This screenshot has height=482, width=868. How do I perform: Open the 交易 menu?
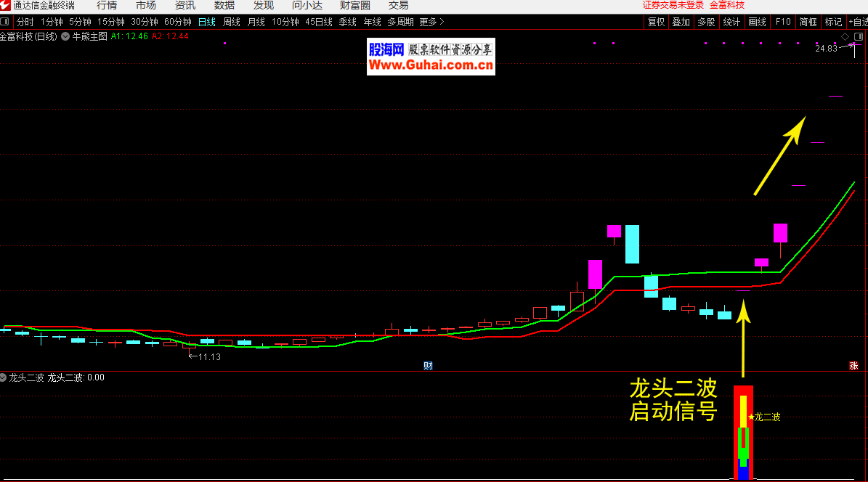pos(398,5)
